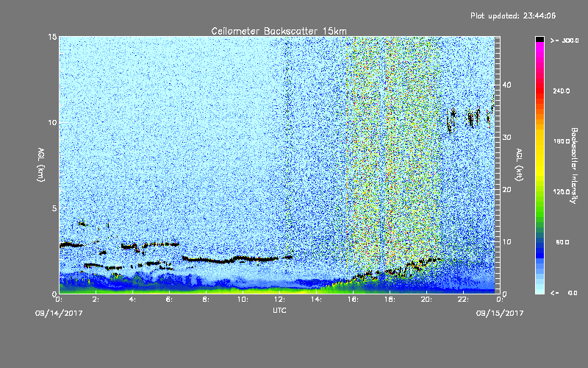The image size is (588, 368).
Task: Click the 22: hour tick label
Action: tap(463, 300)
